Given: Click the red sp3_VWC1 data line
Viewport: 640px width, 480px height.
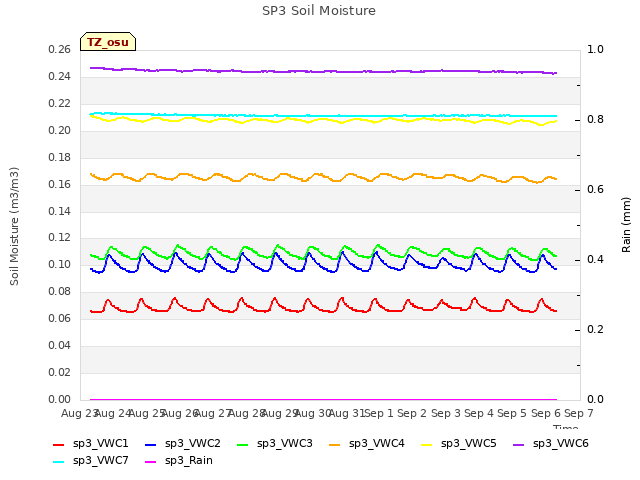Looking at the screenshot, I should (322, 311).
